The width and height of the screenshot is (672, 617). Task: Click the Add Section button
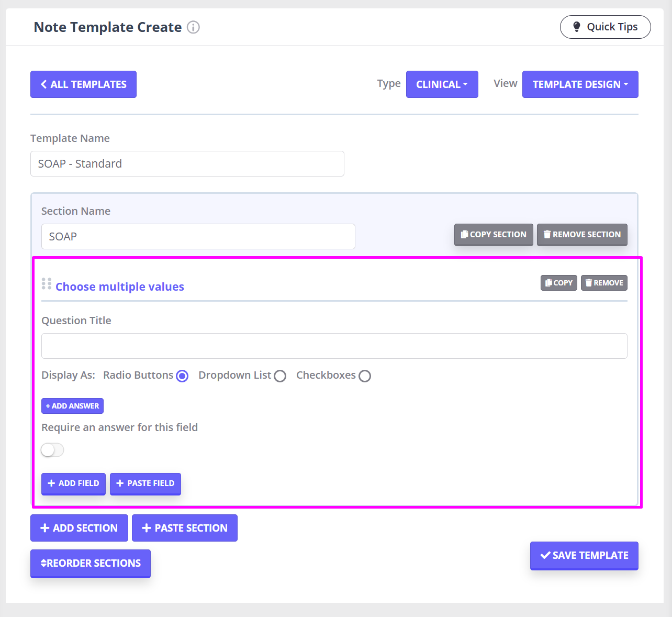79,528
